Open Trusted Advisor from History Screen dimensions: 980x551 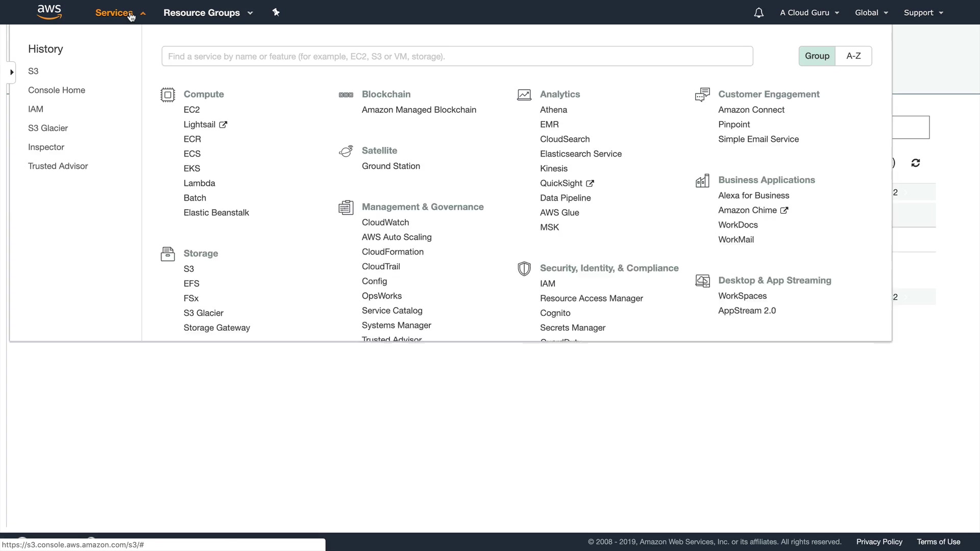point(58,166)
